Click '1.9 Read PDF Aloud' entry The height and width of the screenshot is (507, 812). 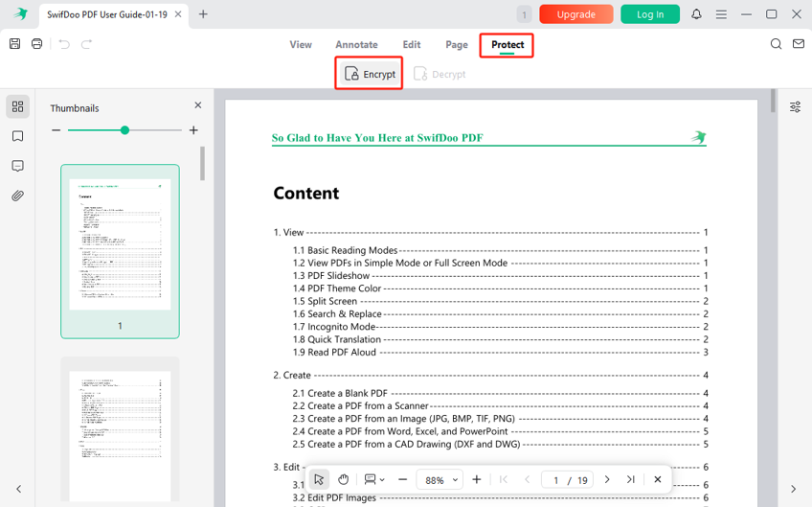pos(334,352)
